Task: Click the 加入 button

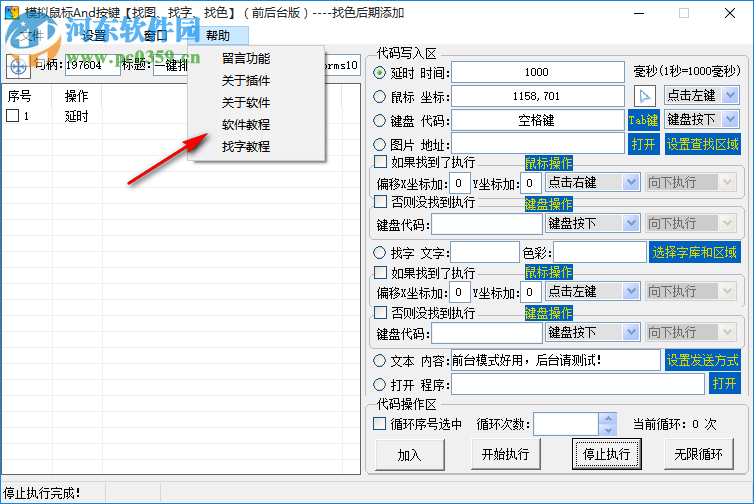Action: [x=409, y=454]
